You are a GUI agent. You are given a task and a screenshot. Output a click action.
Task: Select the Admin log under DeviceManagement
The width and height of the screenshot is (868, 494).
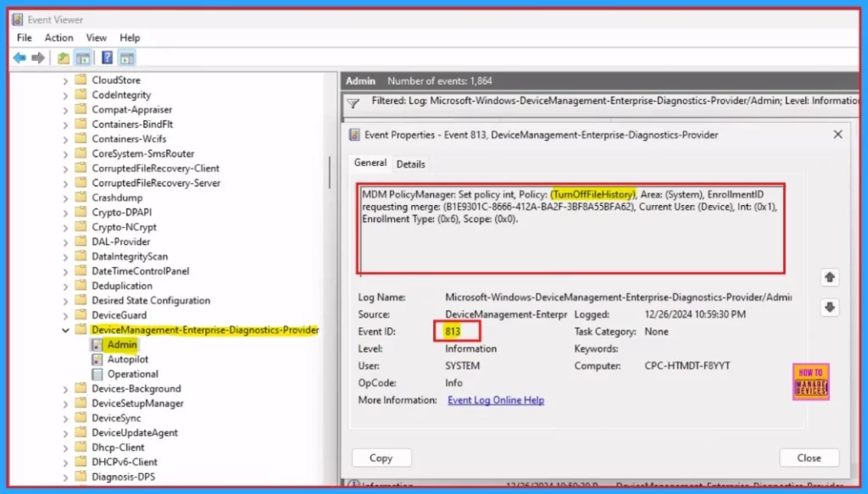pos(122,345)
